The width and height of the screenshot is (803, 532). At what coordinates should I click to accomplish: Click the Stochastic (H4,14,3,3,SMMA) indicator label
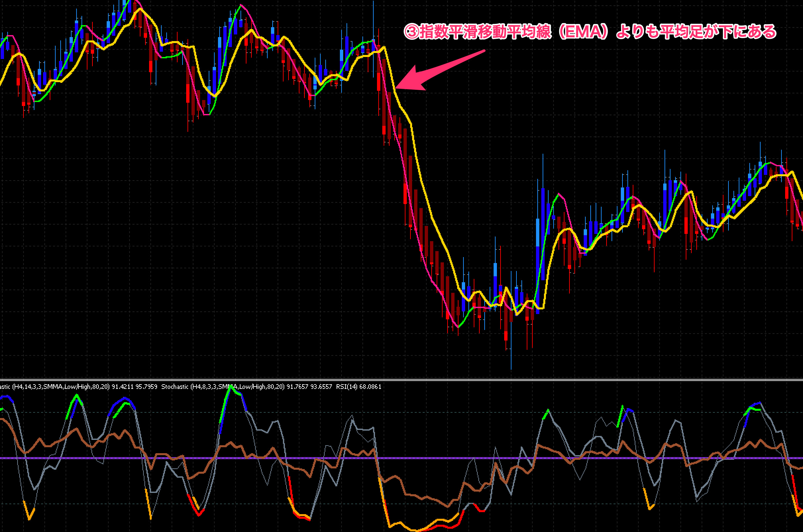click(79, 387)
